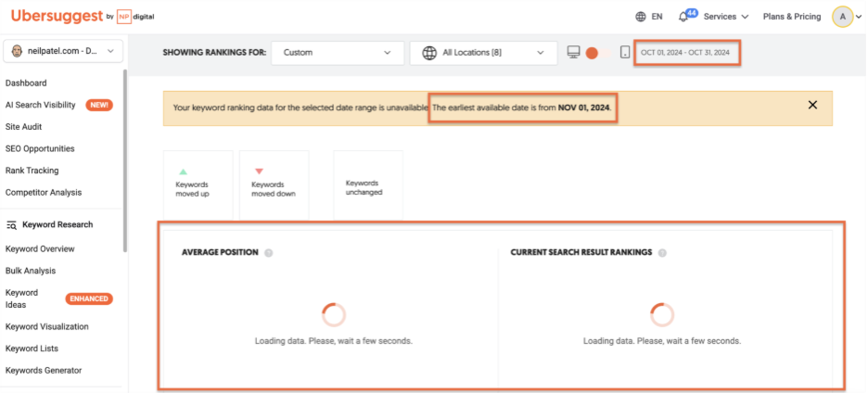Open Plans & Pricing page

792,17
